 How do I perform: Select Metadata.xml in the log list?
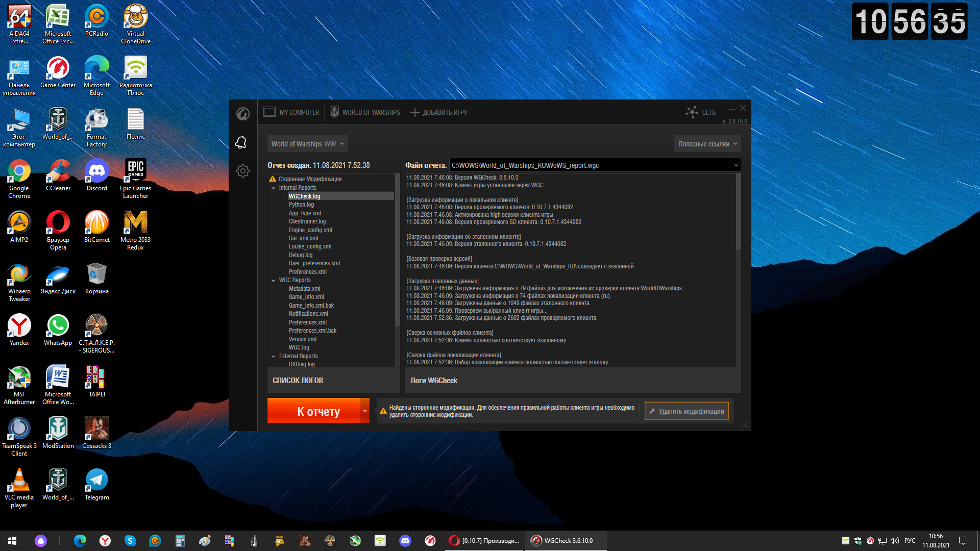click(x=305, y=289)
